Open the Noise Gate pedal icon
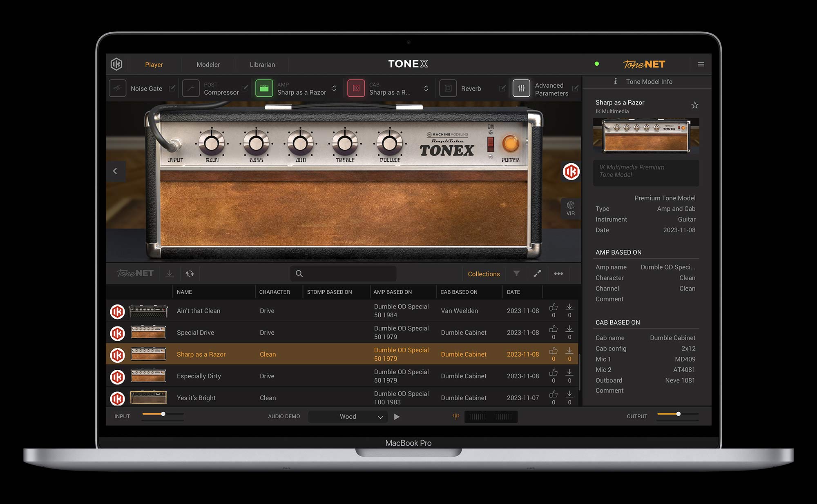 coord(117,88)
